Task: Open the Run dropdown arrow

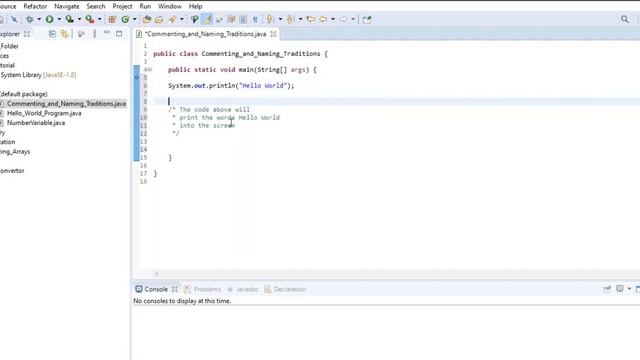Action: point(59,19)
